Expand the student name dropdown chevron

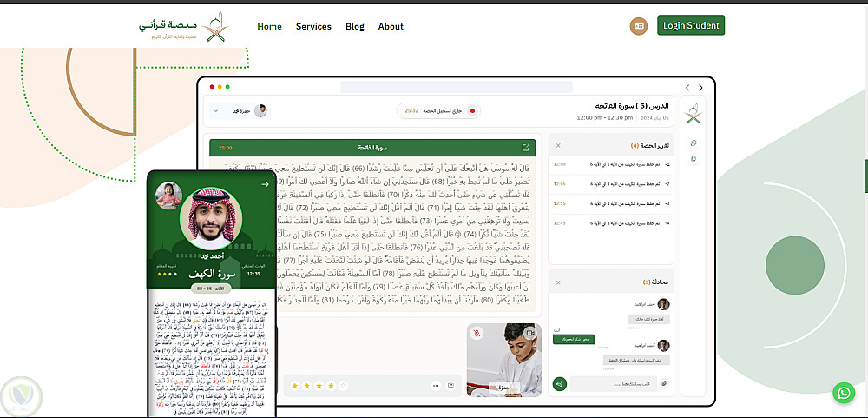[x=215, y=111]
